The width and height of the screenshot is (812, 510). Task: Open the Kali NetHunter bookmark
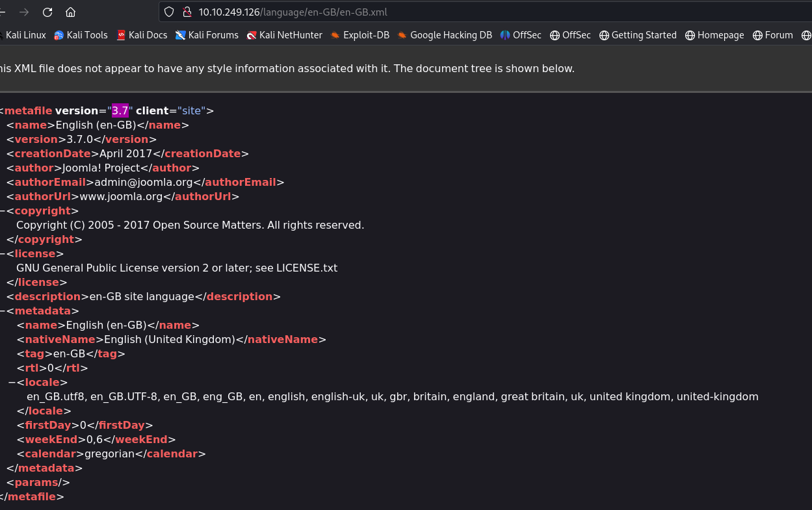click(x=284, y=35)
